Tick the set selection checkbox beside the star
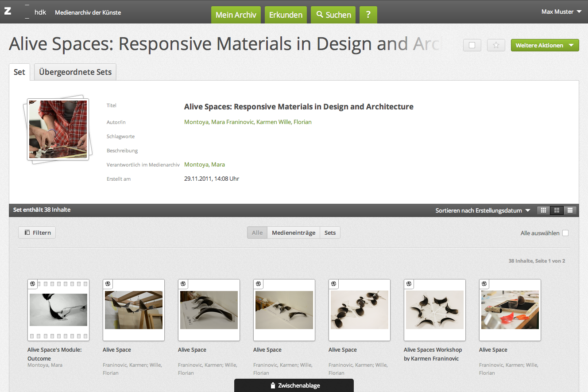 [472, 45]
